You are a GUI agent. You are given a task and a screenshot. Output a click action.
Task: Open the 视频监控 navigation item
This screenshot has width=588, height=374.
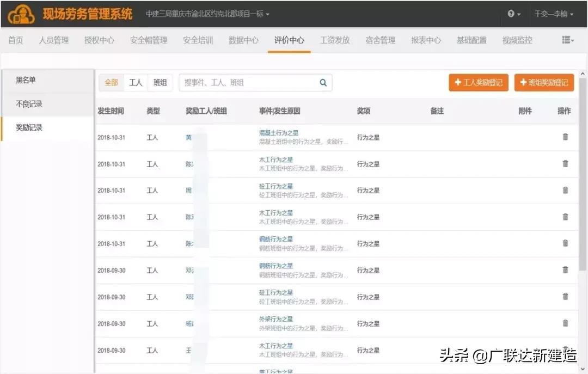[x=516, y=40]
